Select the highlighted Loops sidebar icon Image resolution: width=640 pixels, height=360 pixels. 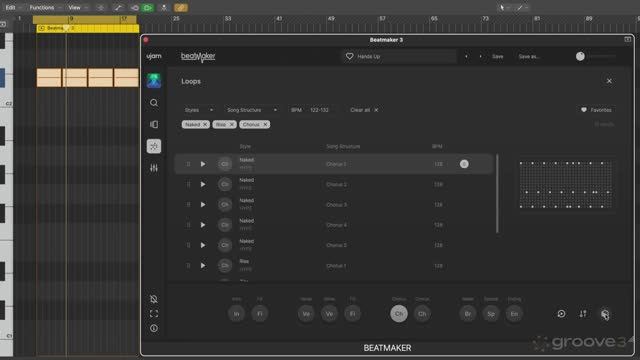(154, 146)
